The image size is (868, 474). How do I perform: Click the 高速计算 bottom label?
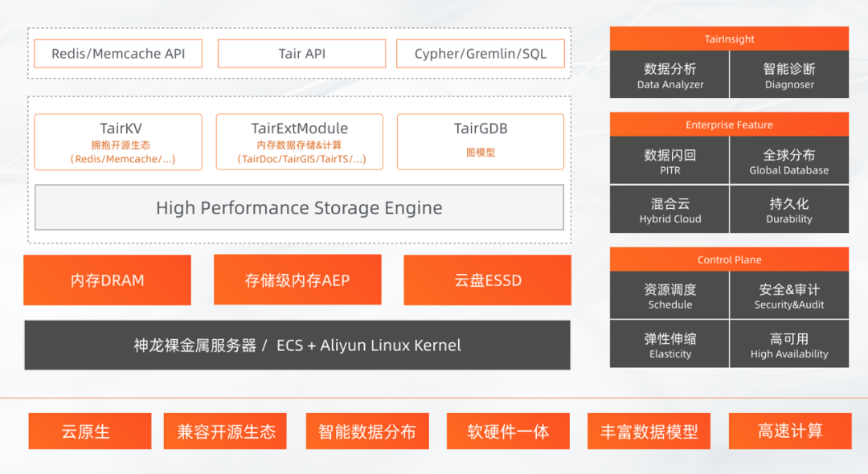pyautogui.click(x=790, y=431)
